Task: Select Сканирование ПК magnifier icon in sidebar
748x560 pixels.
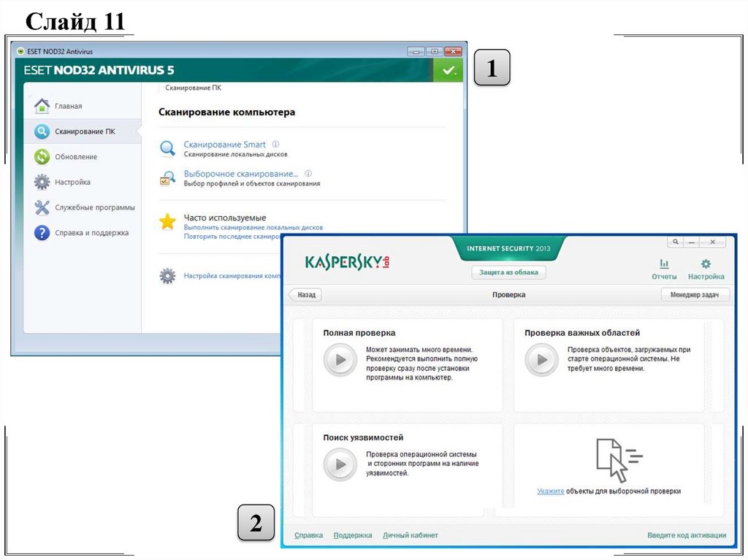Action: [x=42, y=131]
